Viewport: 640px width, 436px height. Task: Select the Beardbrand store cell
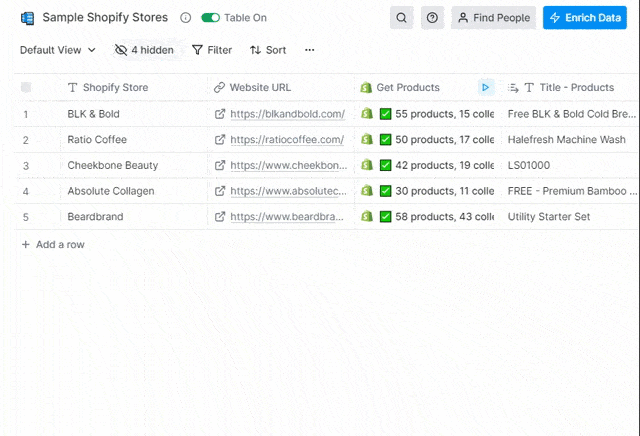(x=134, y=217)
